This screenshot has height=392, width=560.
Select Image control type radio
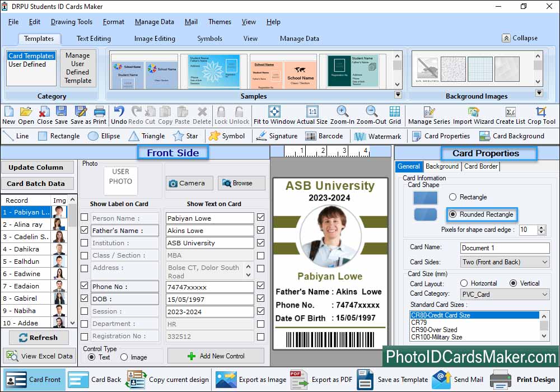[x=124, y=357]
